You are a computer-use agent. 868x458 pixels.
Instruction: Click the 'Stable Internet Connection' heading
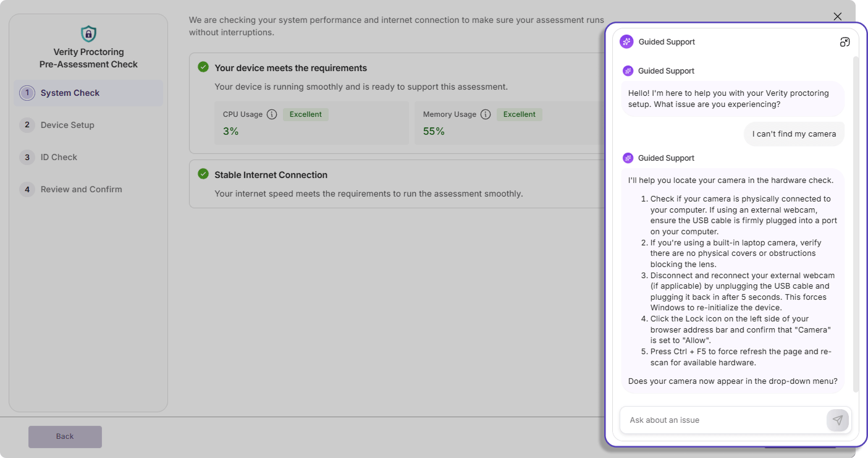(x=271, y=175)
